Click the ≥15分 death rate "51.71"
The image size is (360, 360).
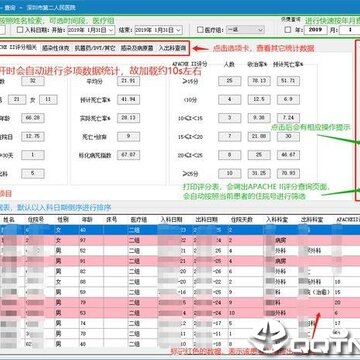click(x=288, y=81)
